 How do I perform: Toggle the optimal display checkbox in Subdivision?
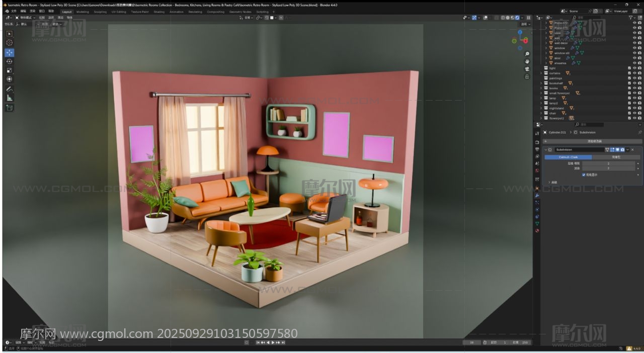pyautogui.click(x=584, y=174)
